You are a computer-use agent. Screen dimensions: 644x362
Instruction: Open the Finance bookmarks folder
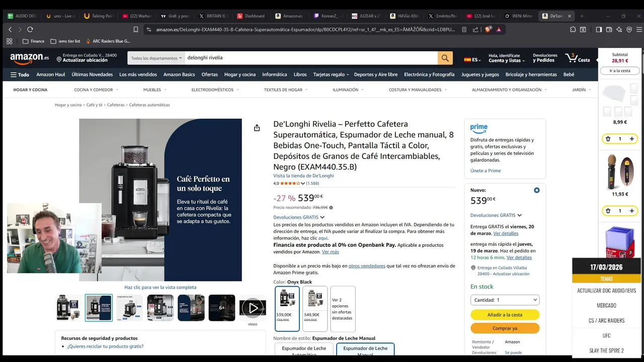34,41
